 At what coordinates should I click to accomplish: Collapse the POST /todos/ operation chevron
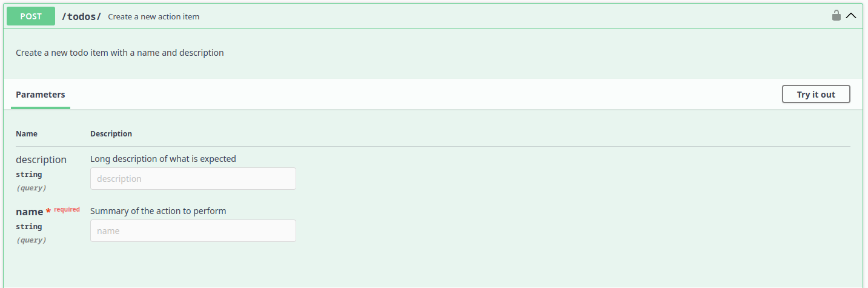(x=851, y=16)
